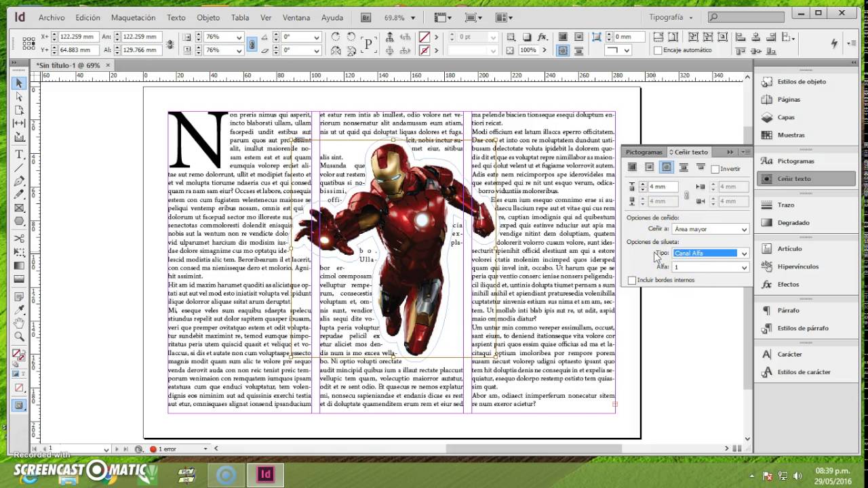868x488 pixels.
Task: Select the Polygon shape tool
Action: pos(19,221)
